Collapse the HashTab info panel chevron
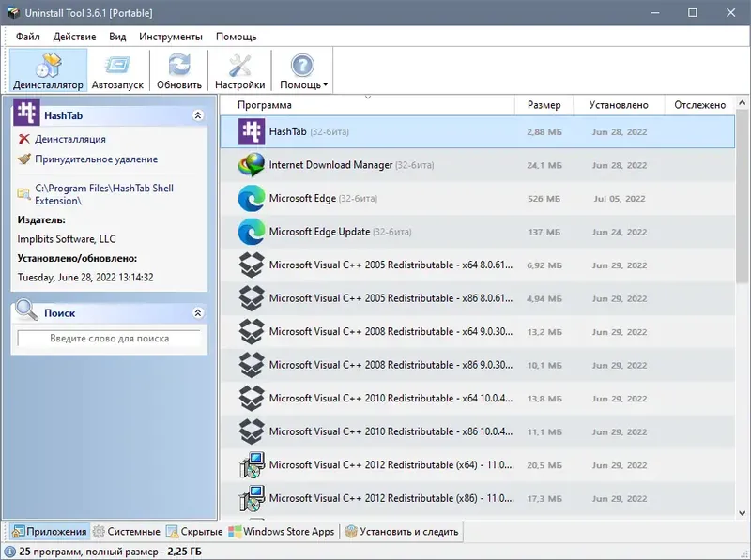The width and height of the screenshot is (751, 560). click(x=196, y=116)
